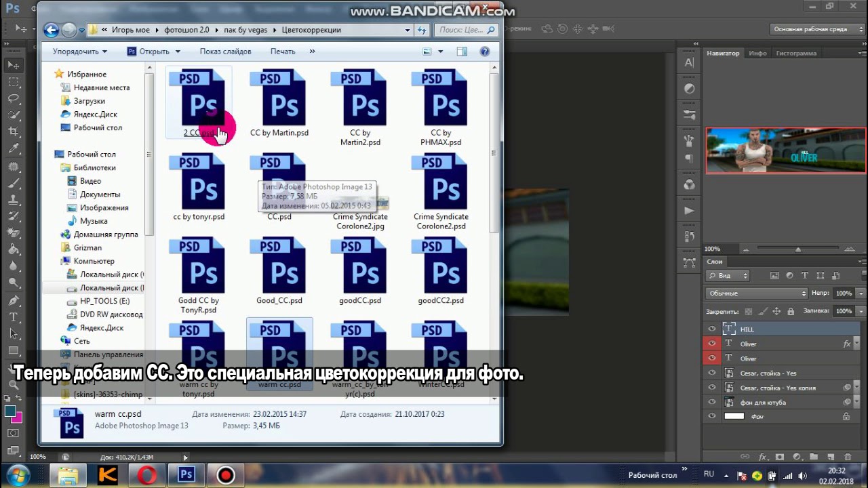Open the History panel icon
This screenshot has height=488, width=868.
689,237
